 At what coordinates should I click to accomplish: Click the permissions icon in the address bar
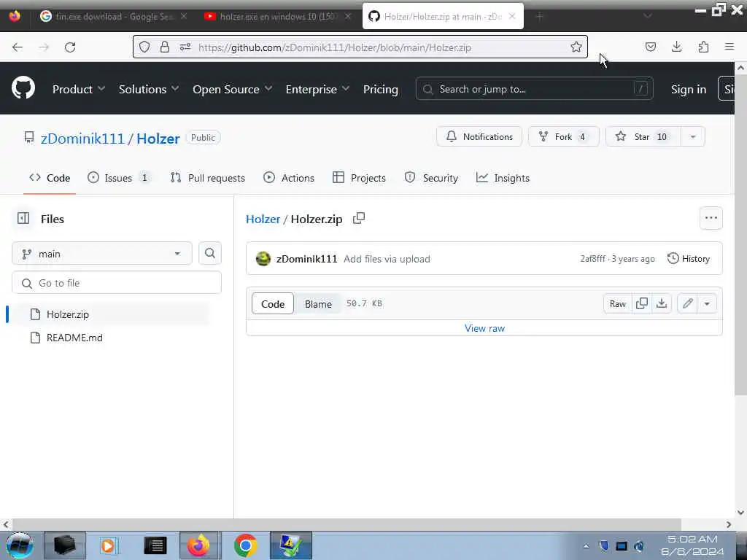pos(185,47)
